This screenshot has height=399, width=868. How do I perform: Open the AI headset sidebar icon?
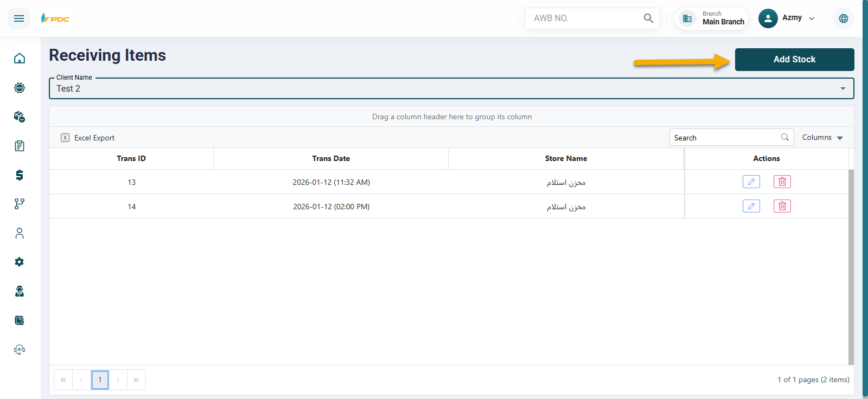[20, 350]
